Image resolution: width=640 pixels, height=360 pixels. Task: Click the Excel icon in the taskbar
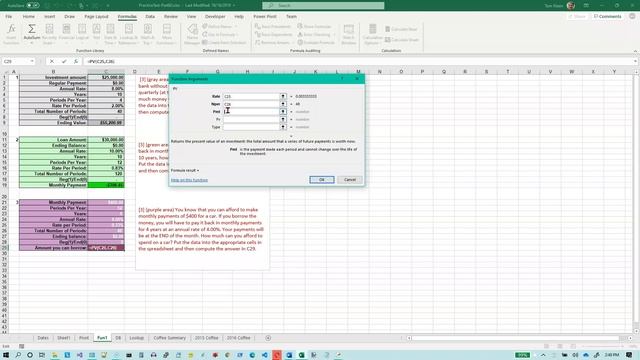pyautogui.click(x=301, y=355)
